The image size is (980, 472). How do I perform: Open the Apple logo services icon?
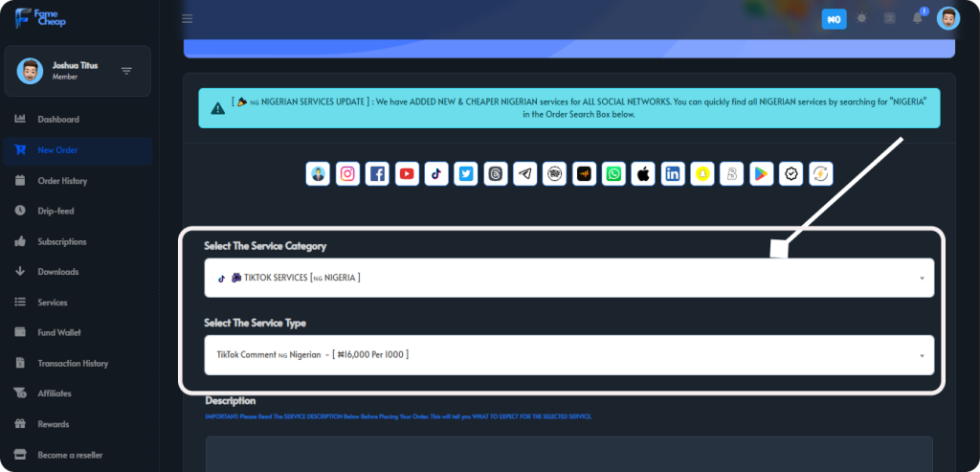[x=643, y=174]
